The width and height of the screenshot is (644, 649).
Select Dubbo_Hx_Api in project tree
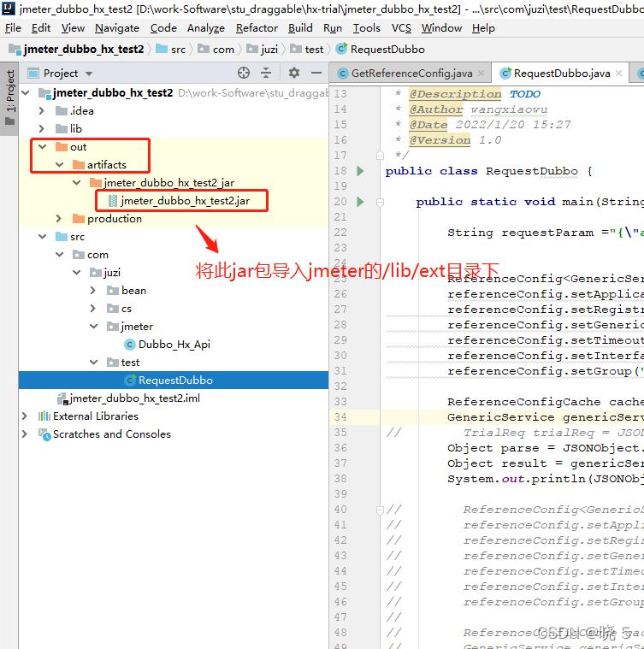tap(174, 345)
